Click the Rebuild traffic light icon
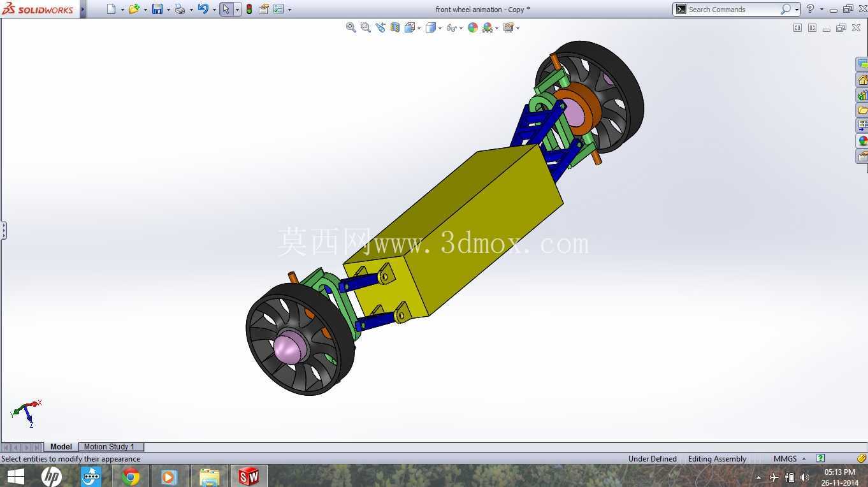 click(x=249, y=9)
